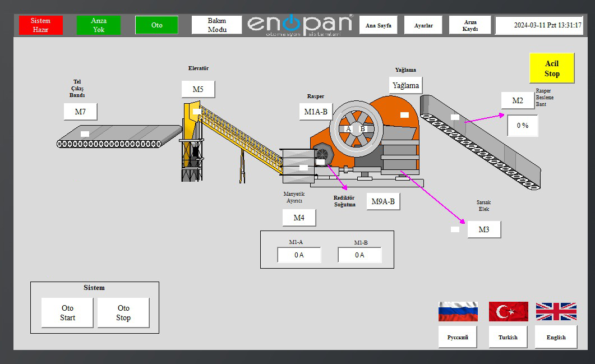Viewport: 595px width, 364px height.
Task: Click the M1-B label text
Action: click(x=361, y=242)
